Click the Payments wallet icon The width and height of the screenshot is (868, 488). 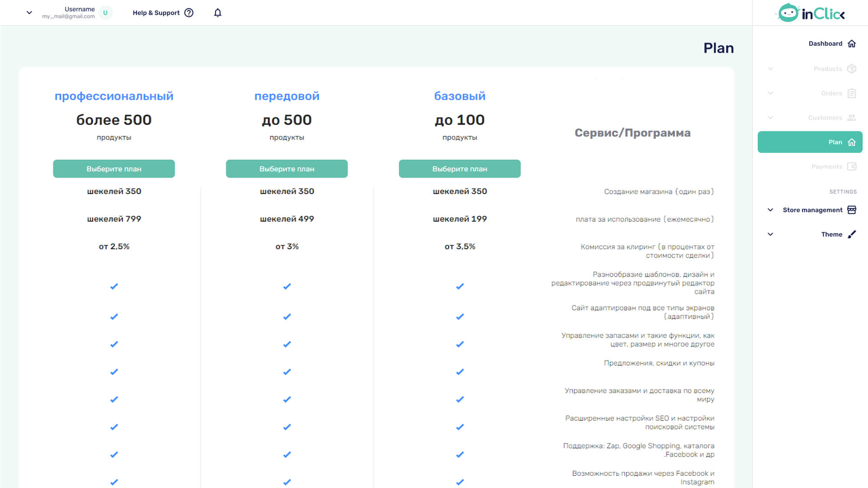[852, 167]
